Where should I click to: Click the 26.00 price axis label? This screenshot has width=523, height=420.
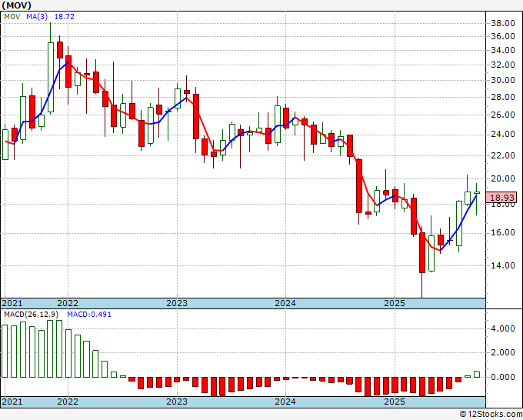click(x=503, y=115)
